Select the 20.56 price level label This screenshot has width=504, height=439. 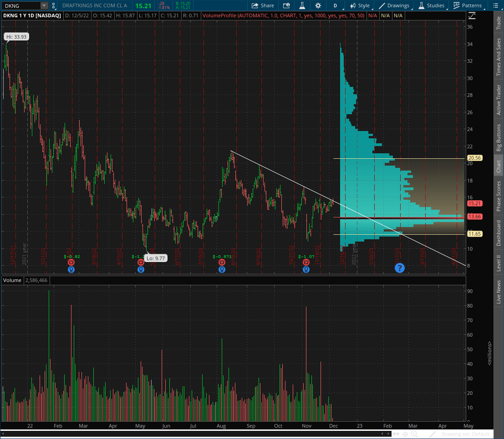475,158
